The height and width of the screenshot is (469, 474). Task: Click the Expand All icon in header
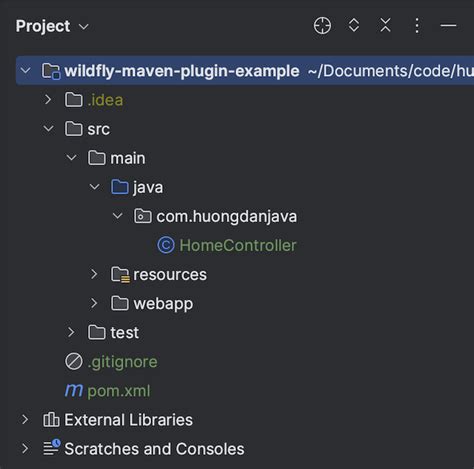[x=354, y=25]
